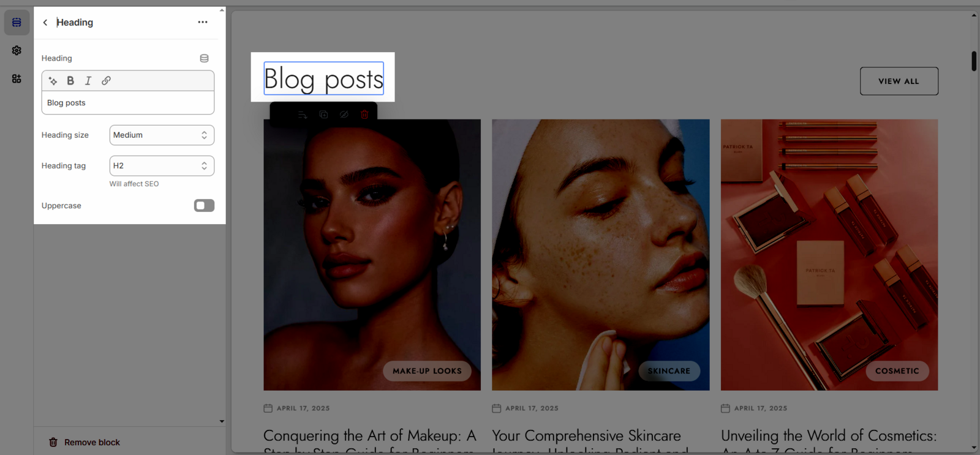Open the Sections panel in left sidebar

pos(17,23)
